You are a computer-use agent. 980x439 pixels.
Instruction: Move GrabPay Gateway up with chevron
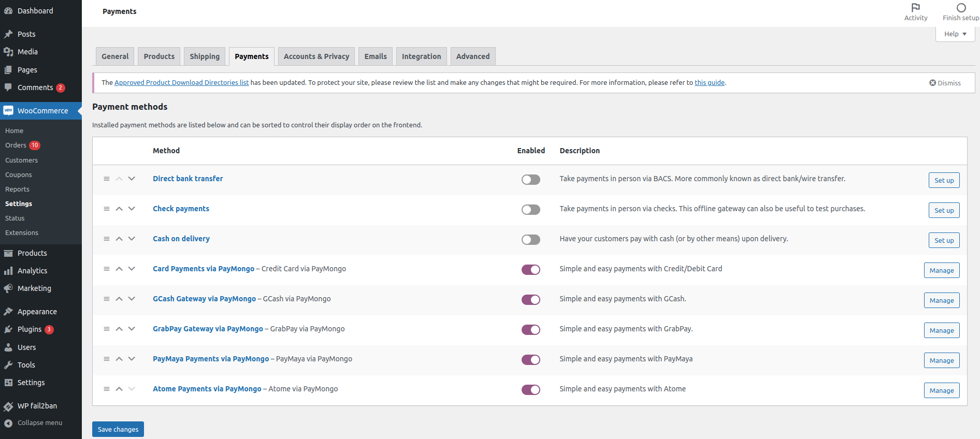pos(119,329)
